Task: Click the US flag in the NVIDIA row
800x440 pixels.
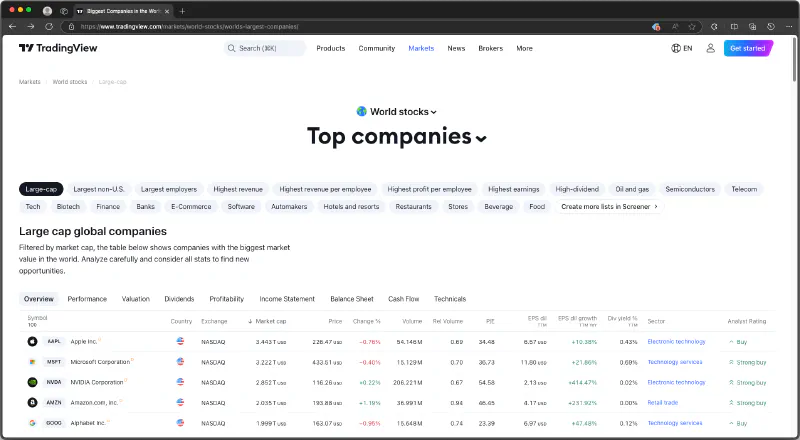Action: [180, 382]
